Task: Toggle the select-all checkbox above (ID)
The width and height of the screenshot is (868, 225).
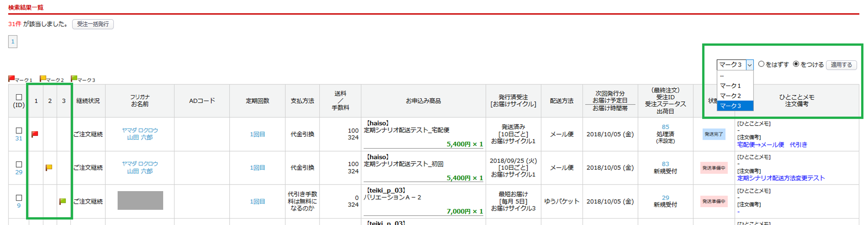Action: point(19,97)
